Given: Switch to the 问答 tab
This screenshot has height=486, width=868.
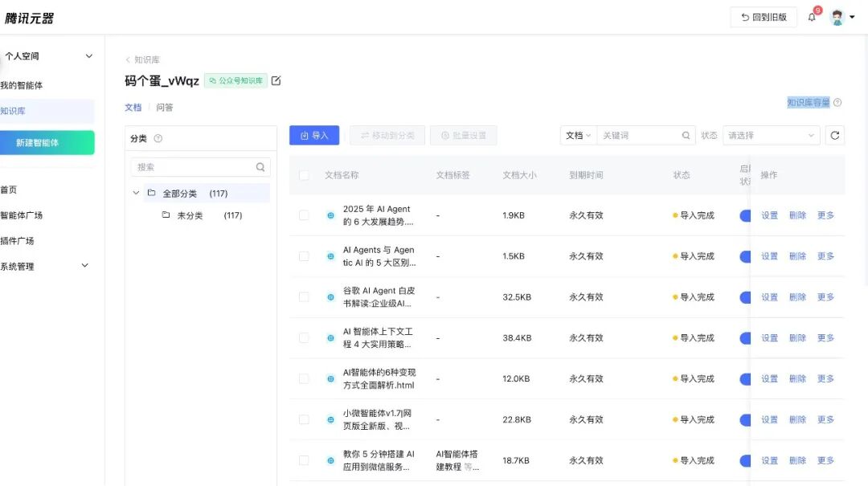Looking at the screenshot, I should tap(165, 108).
